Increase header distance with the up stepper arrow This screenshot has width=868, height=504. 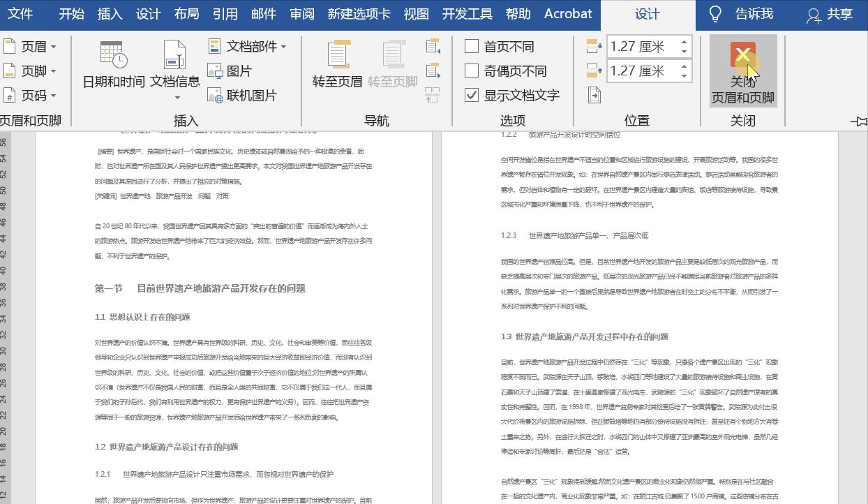[x=682, y=42]
